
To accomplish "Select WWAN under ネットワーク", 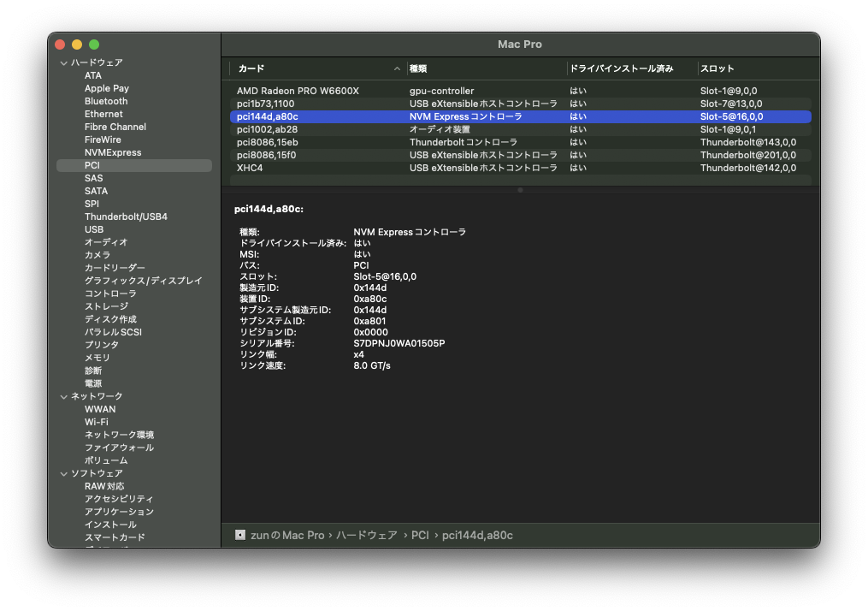I will point(100,409).
